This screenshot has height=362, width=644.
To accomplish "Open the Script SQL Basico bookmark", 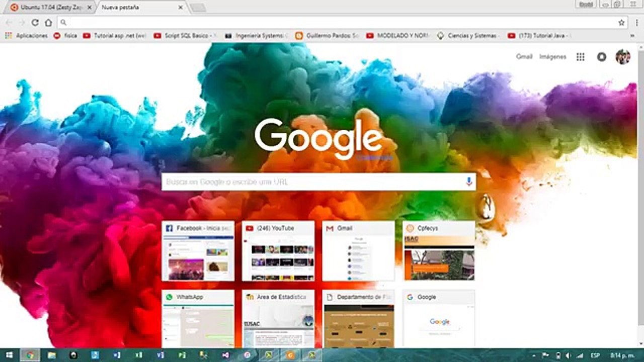I will pyautogui.click(x=185, y=36).
